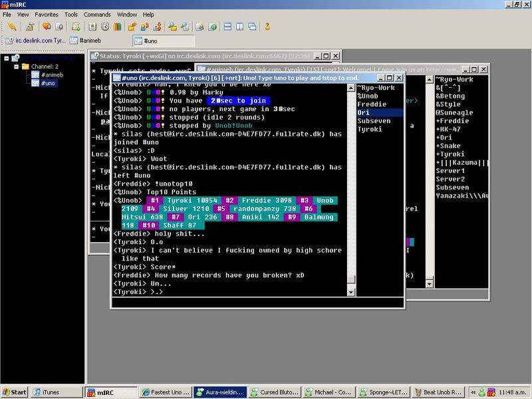Switch to irc.deslink.com status switchbar button
The image size is (532, 399).
(x=36, y=41)
